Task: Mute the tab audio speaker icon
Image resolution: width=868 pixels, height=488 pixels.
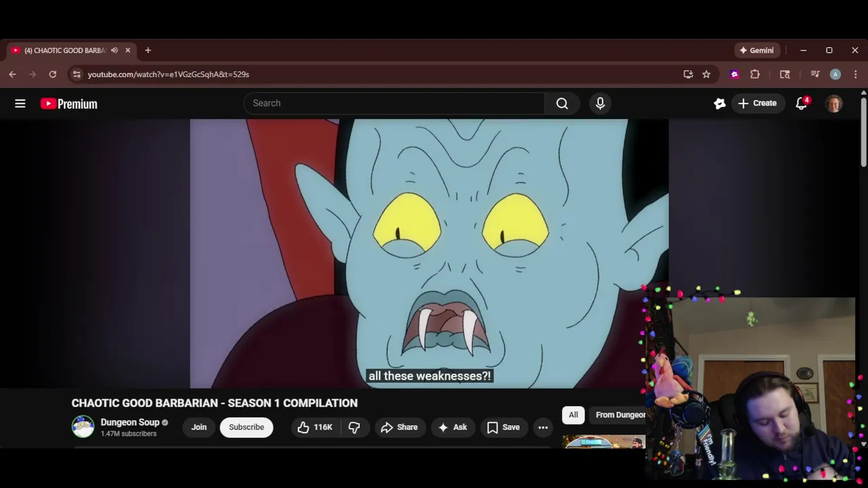Action: 115,50
